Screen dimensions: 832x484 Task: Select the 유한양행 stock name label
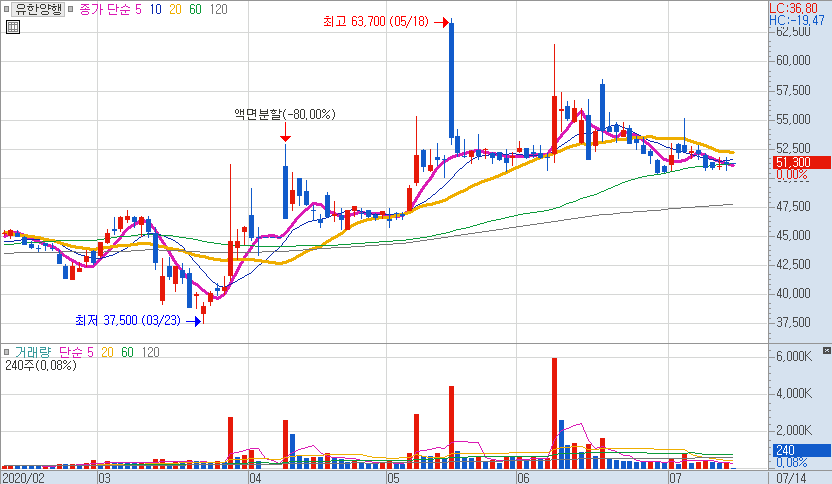38,9
